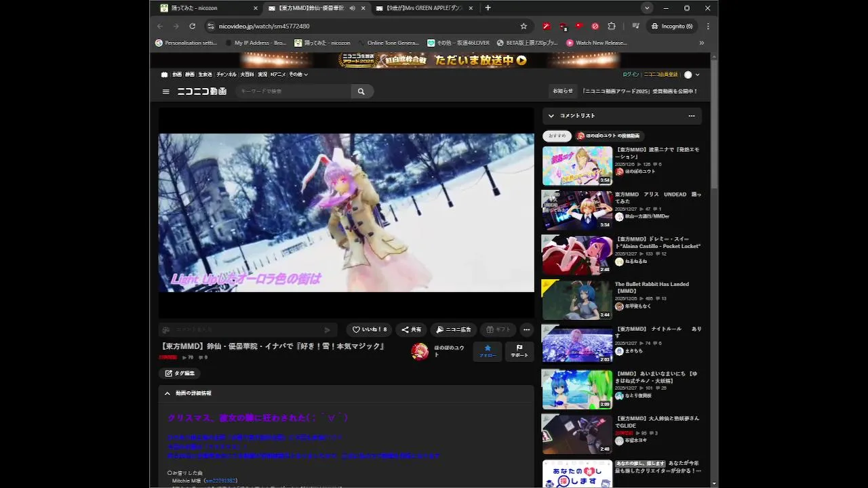Bookmark this page with star icon
This screenshot has height=488, width=868.
point(524,26)
